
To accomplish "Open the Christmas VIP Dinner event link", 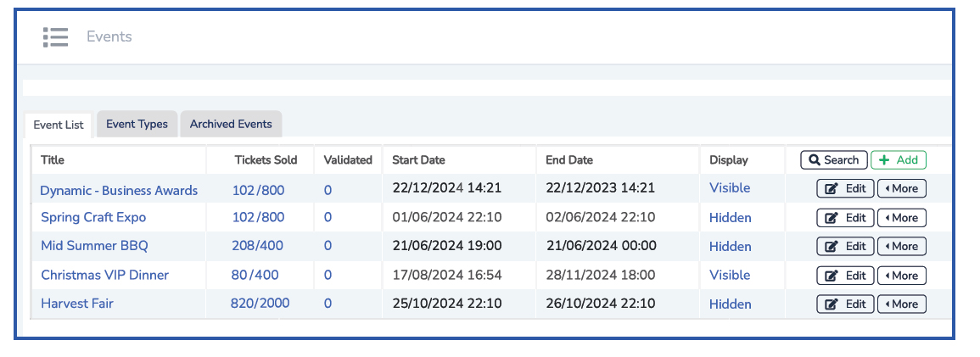I will pyautogui.click(x=104, y=276).
